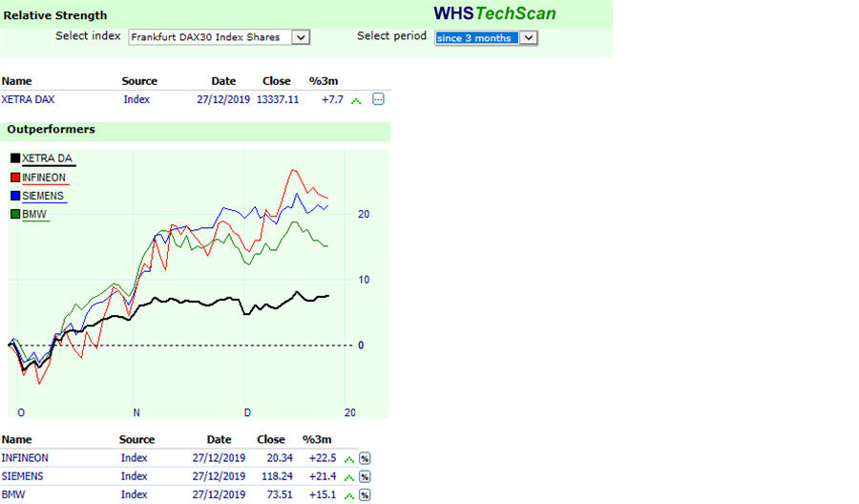Click the Relative Strength title
The width and height of the screenshot is (859, 504).
click(x=55, y=15)
